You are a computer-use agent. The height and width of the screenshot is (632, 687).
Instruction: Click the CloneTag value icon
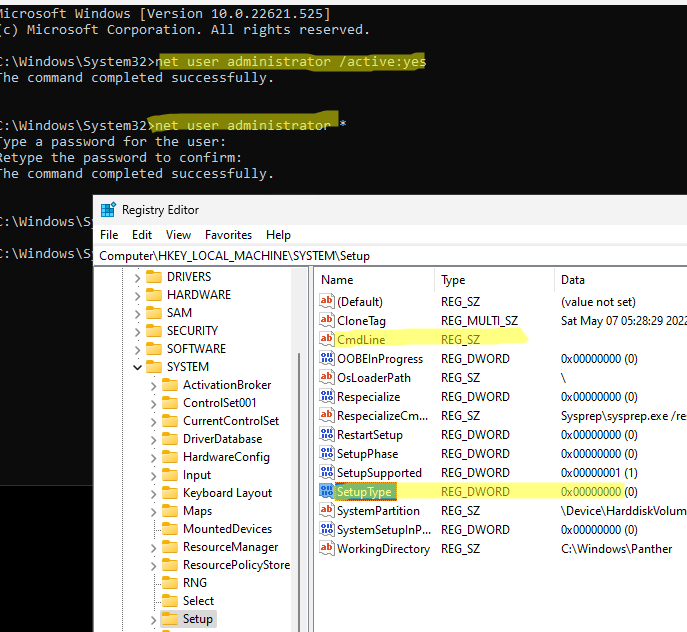pos(326,320)
